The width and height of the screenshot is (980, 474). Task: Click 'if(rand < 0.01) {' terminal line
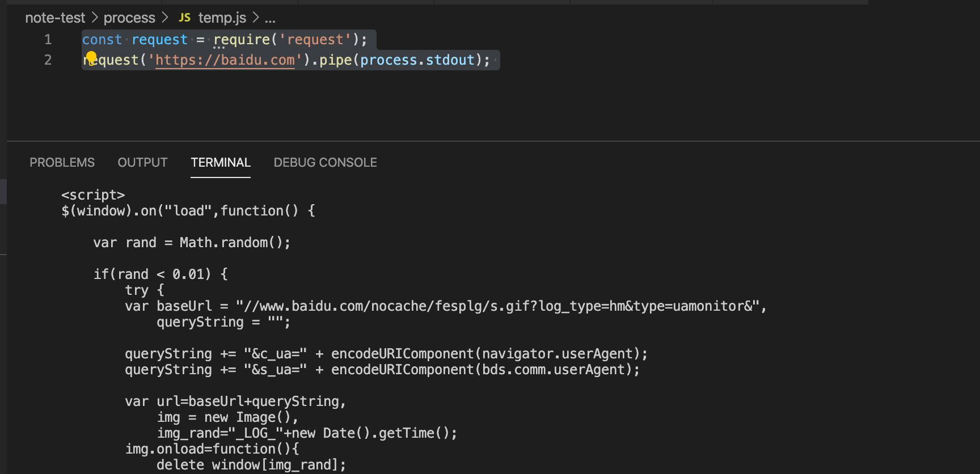(x=161, y=274)
